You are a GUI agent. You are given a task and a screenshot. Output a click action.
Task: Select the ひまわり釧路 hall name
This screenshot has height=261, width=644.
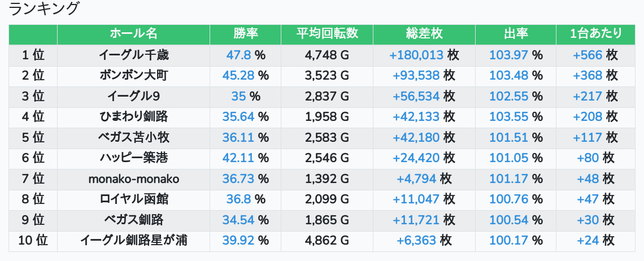tap(133, 117)
